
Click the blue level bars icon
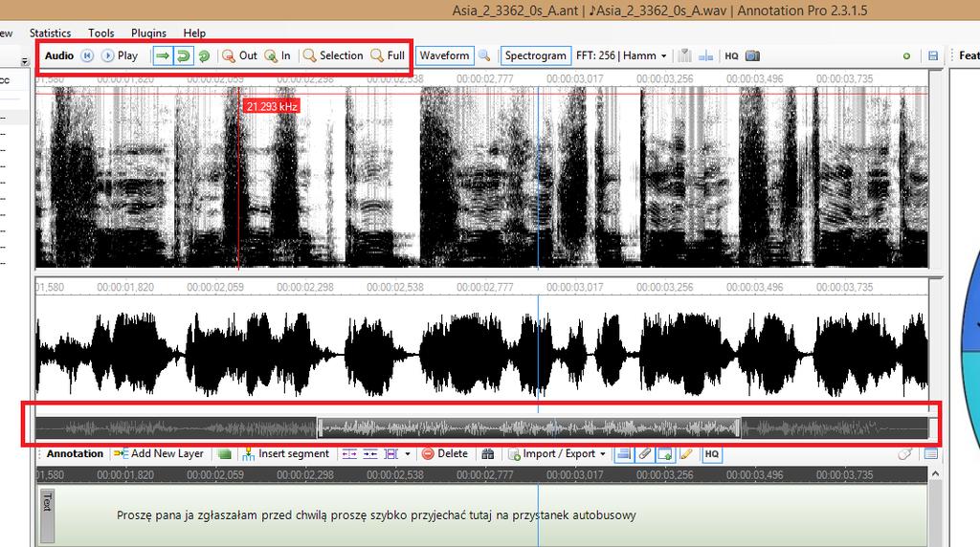pyautogui.click(x=705, y=55)
